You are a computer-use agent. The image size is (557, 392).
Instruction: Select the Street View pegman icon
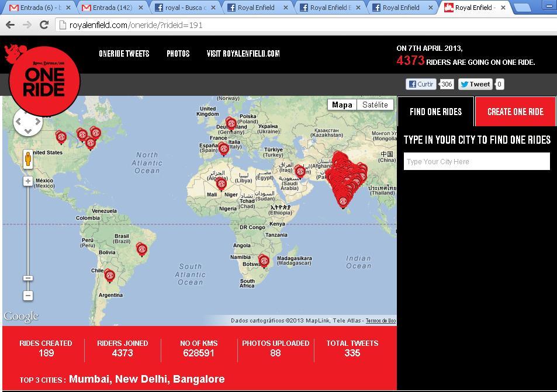click(28, 159)
